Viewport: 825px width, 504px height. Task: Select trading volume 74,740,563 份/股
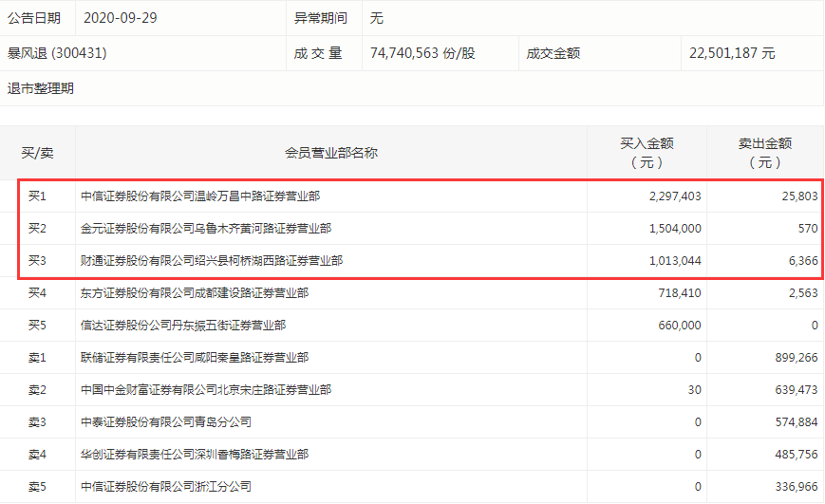(x=422, y=53)
